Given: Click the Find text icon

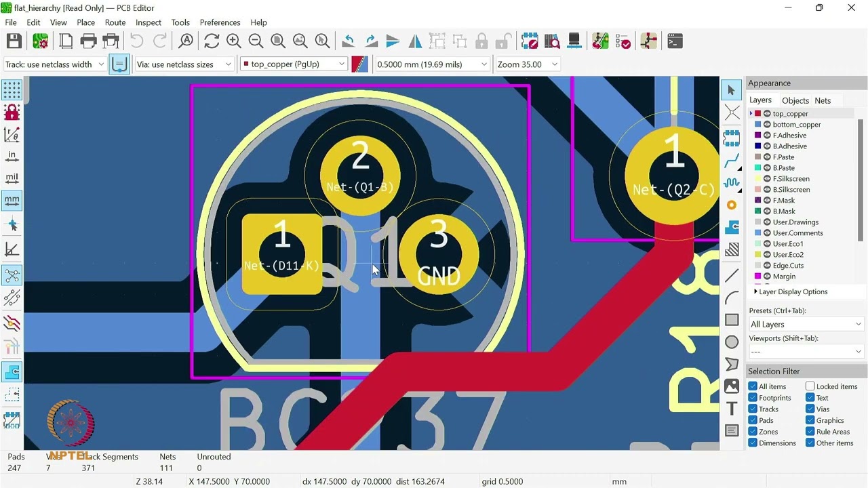Looking at the screenshot, I should click(x=186, y=41).
